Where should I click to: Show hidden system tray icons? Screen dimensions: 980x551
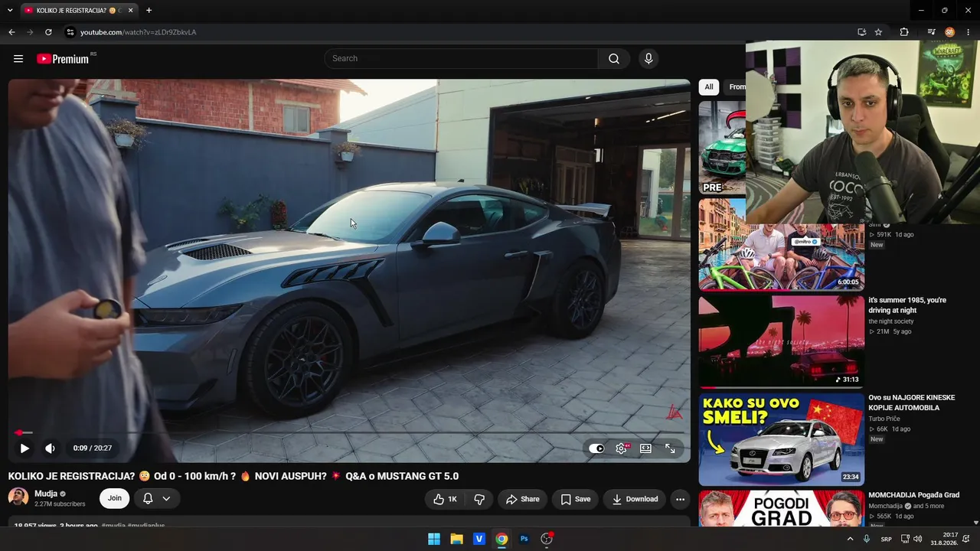coord(850,539)
